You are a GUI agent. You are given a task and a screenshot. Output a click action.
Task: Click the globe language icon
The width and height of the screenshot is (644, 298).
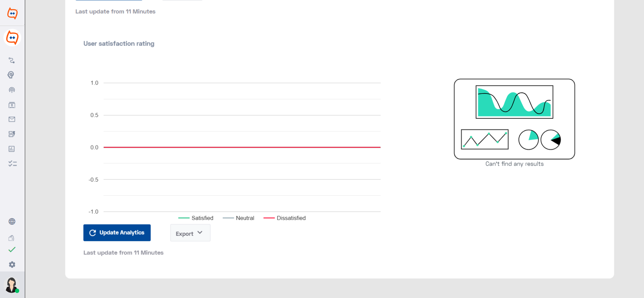12,222
